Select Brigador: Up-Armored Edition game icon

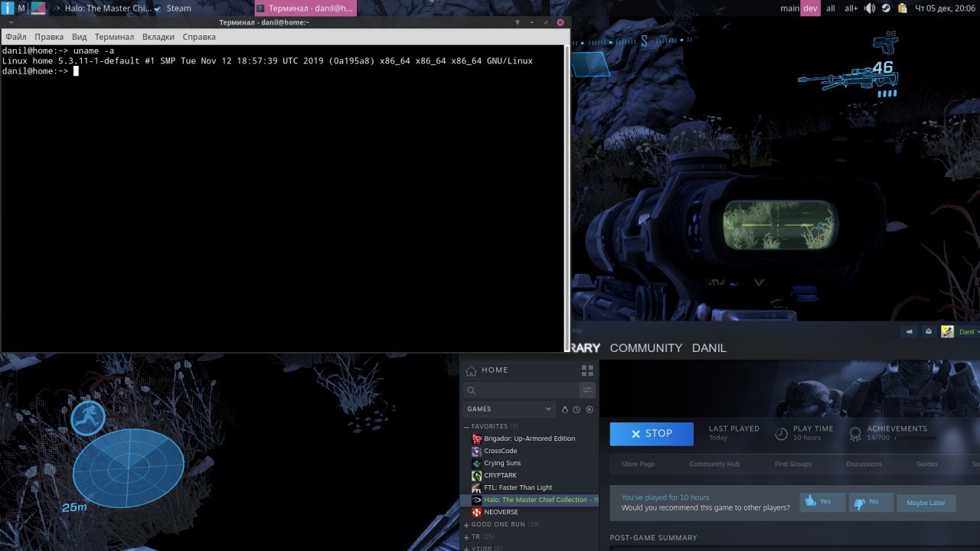click(x=477, y=439)
